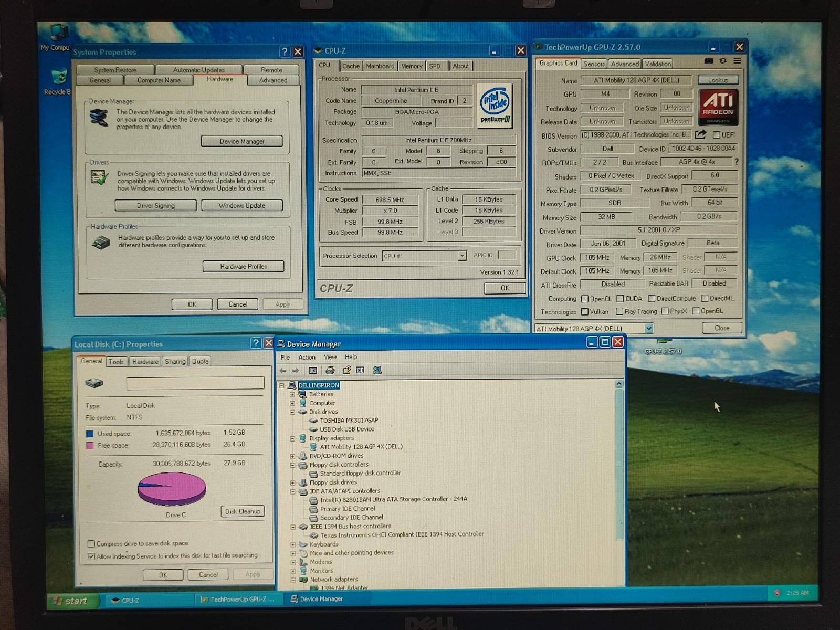Select the TOSHIBA MK3017GAP drive icon
The width and height of the screenshot is (840, 630).
pyautogui.click(x=313, y=421)
